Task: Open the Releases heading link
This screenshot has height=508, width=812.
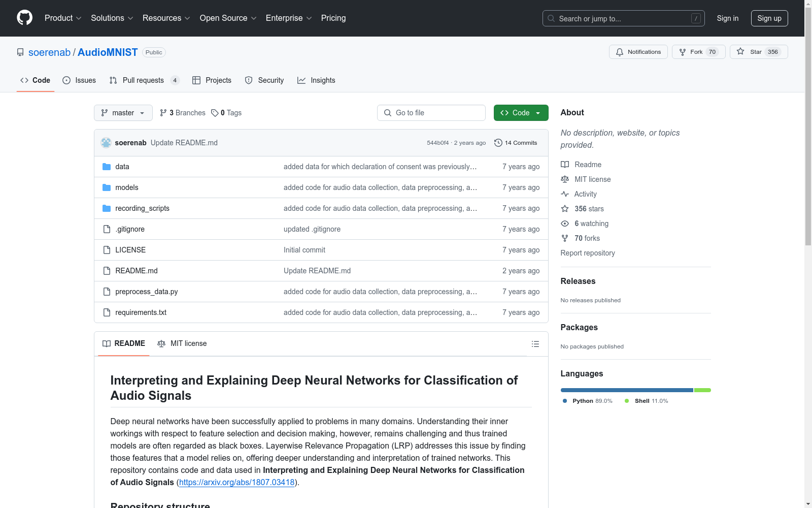Action: click(x=578, y=281)
